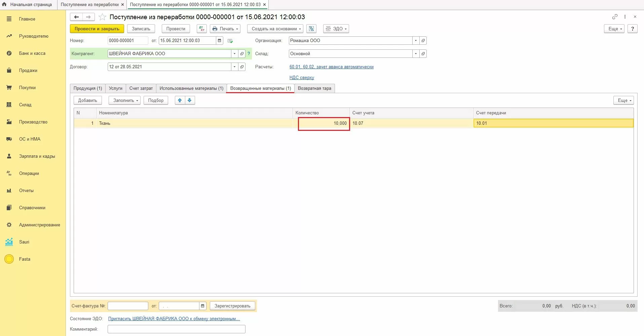This screenshot has width=644, height=336.
Task: Open Справочники section
Action: [32, 208]
